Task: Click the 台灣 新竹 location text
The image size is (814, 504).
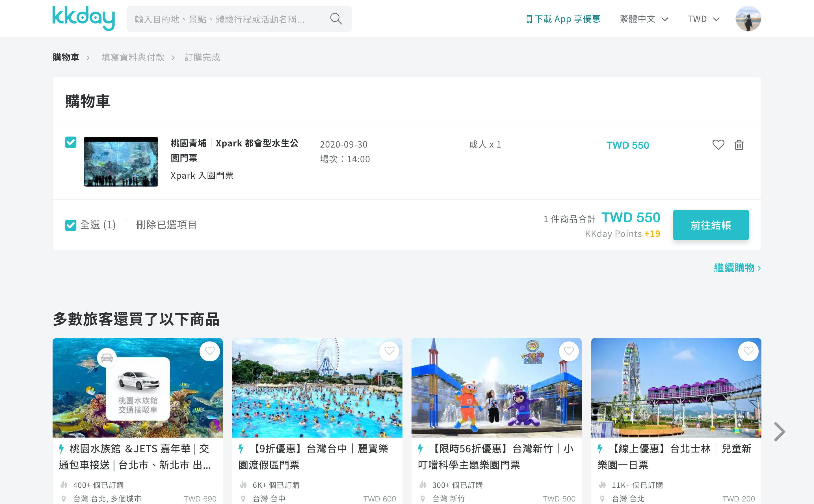Action: 448,499
